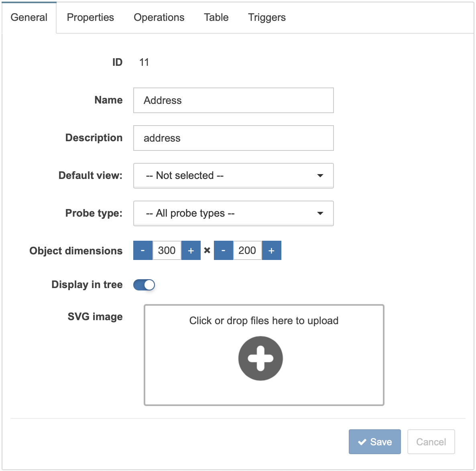The image size is (476, 471).
Task: Save the object type settings
Action: click(x=374, y=442)
